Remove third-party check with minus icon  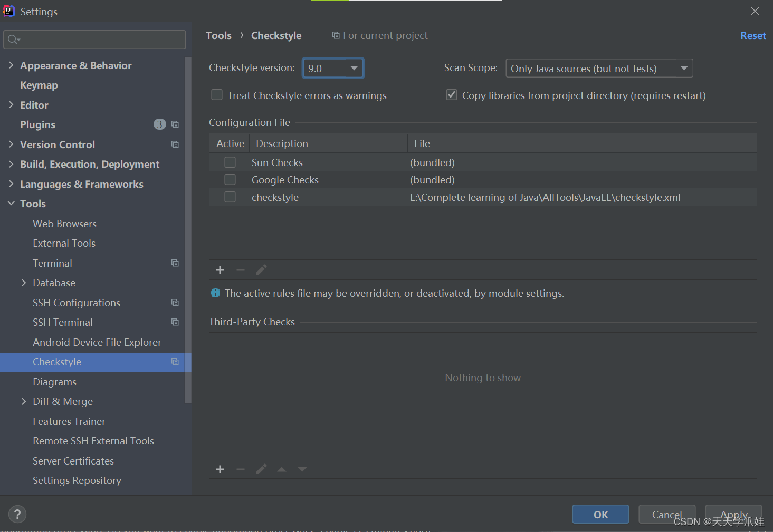(241, 469)
